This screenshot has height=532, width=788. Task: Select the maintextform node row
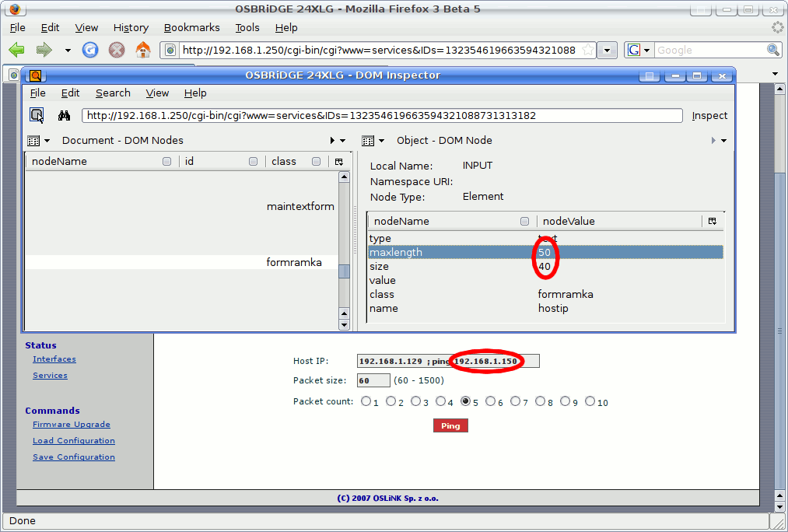coord(182,206)
